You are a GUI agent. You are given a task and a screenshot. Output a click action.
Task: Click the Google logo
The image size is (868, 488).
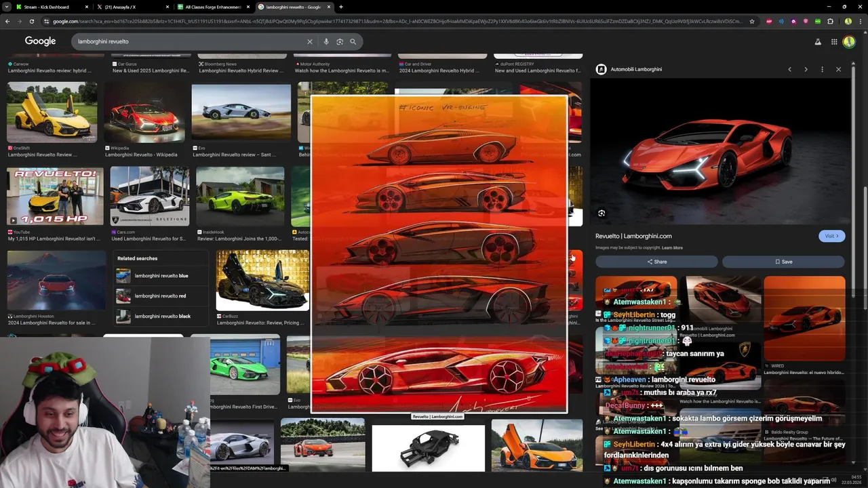click(x=40, y=41)
